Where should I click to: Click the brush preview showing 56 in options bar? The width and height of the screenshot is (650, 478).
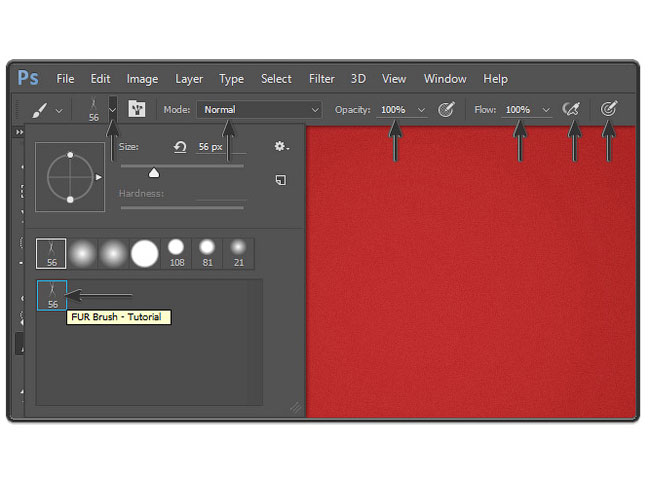[x=94, y=109]
